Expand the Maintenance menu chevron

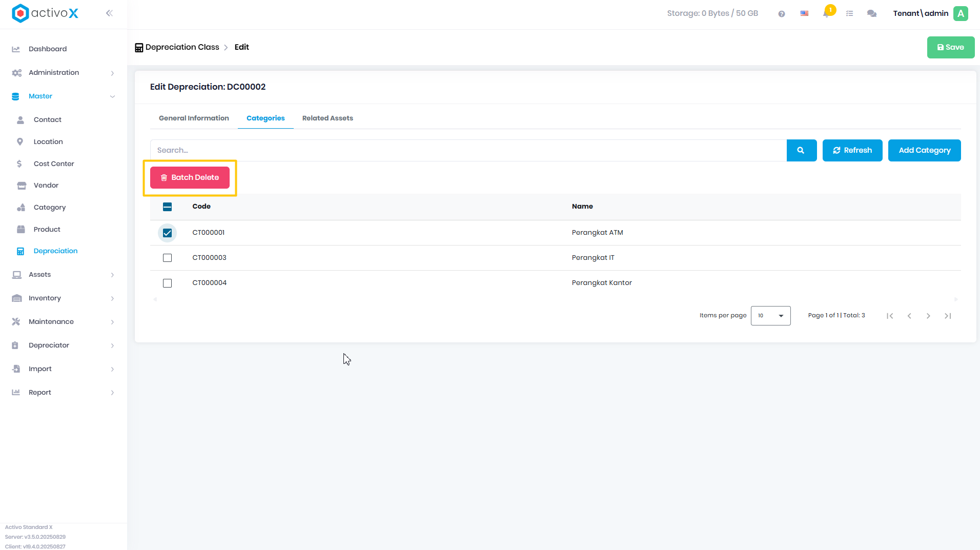pyautogui.click(x=112, y=322)
